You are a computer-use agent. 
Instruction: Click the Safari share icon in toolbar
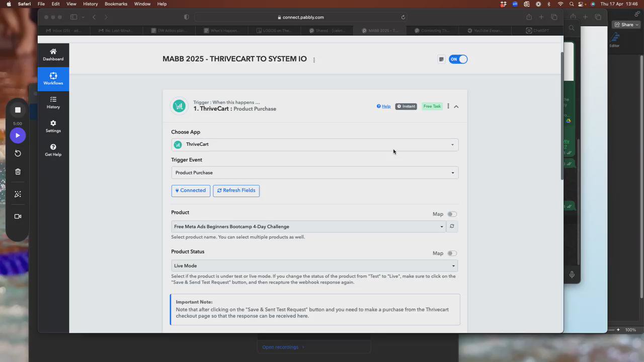click(529, 17)
